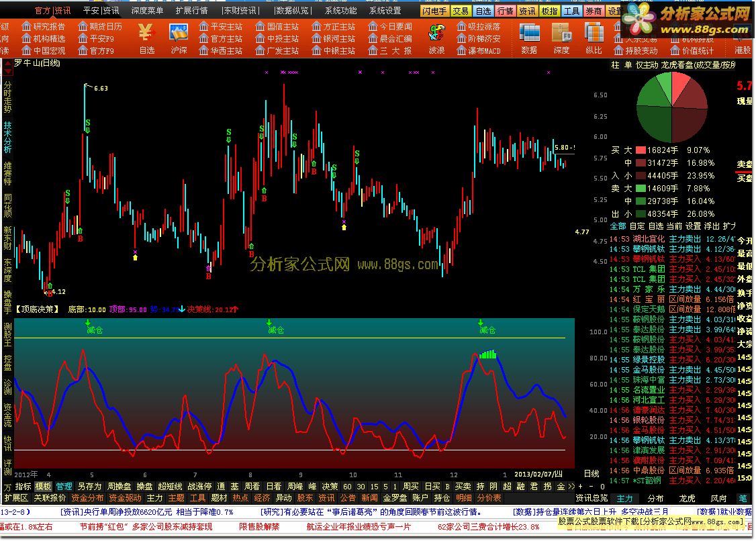This screenshot has height=541, width=756.
Task: Open the 系统设置 menu
Action: pyautogui.click(x=385, y=10)
